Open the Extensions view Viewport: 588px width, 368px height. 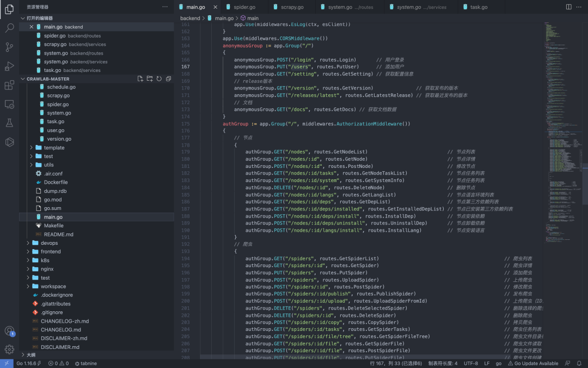tap(9, 85)
